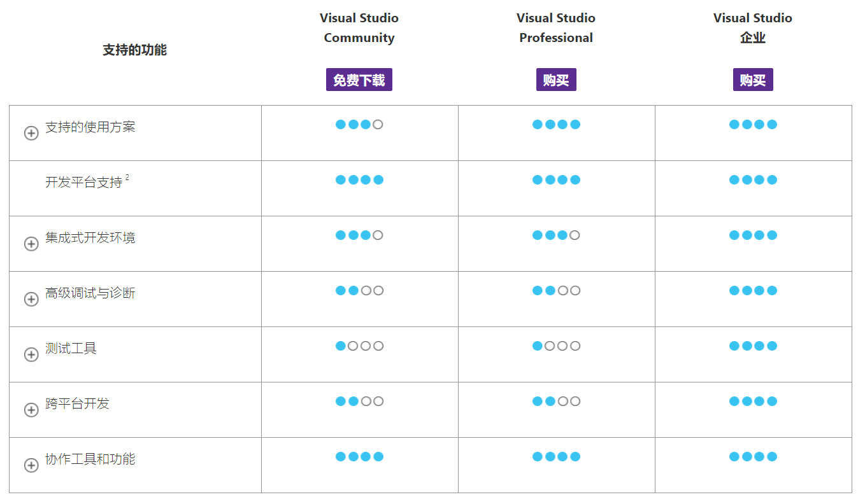Click the 支持的功能 table header

(x=134, y=50)
